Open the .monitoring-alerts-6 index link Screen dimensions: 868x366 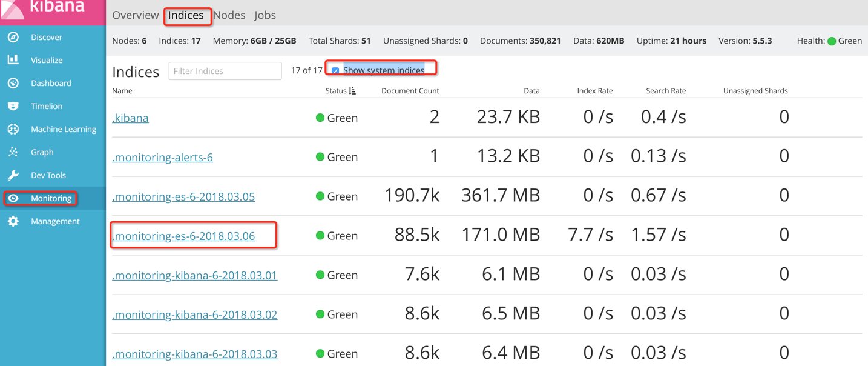[x=162, y=157]
